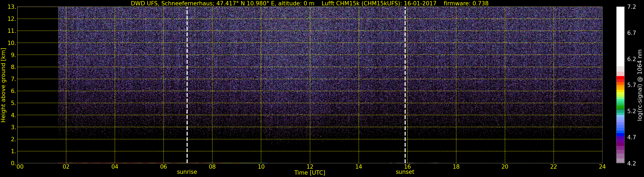Click the colorbar tick label "7.2"
The image size is (644, 177).
(x=632, y=7)
